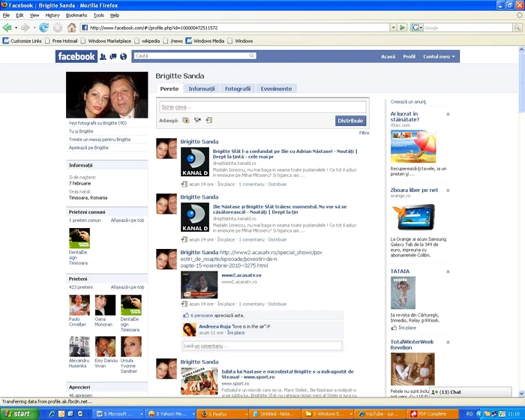525x420 pixels.
Task: Select the Perete tab
Action: (169, 88)
